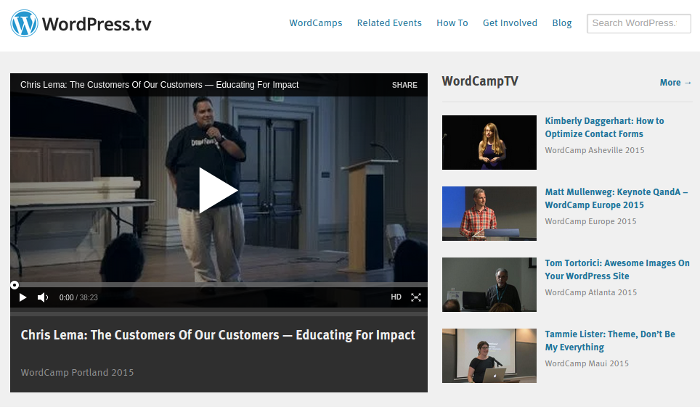Open the Tom Tortorici video thumbnail
700x412 pixels.
point(489,284)
